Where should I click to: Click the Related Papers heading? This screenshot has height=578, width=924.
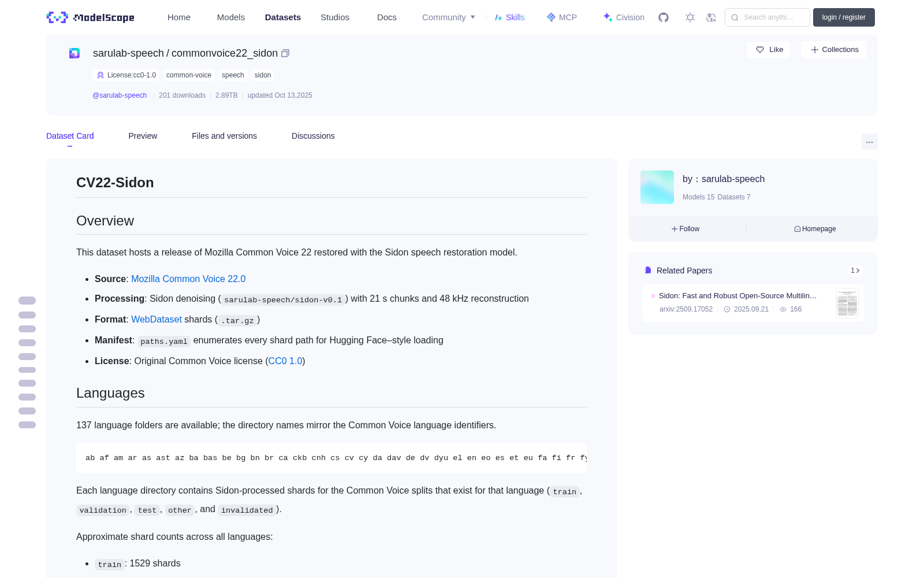pyautogui.click(x=684, y=271)
